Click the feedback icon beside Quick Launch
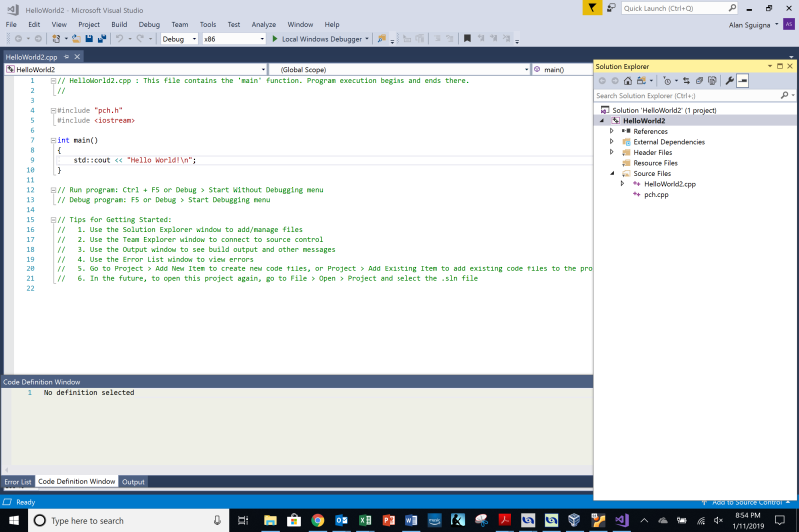This screenshot has width=799, height=532. [611, 8]
